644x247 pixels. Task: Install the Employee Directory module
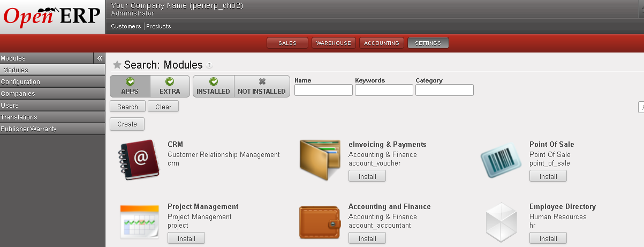point(548,238)
